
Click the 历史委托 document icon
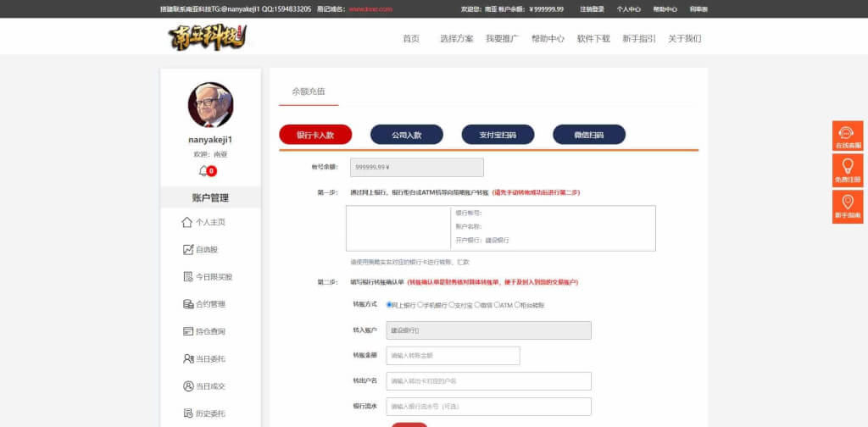point(188,413)
